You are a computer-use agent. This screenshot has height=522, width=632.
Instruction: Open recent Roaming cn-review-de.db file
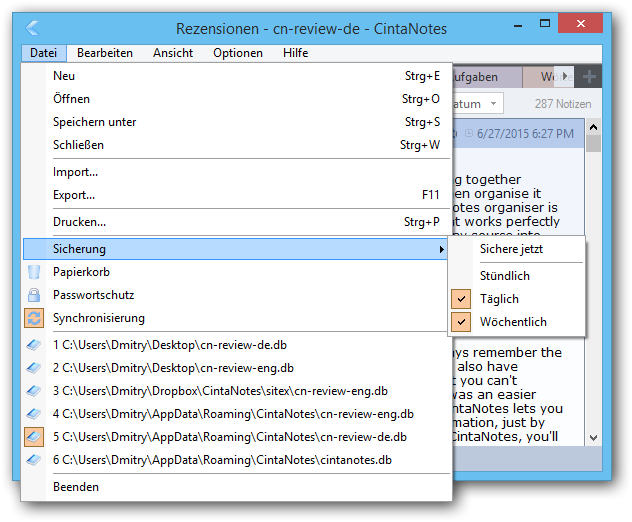click(x=236, y=437)
